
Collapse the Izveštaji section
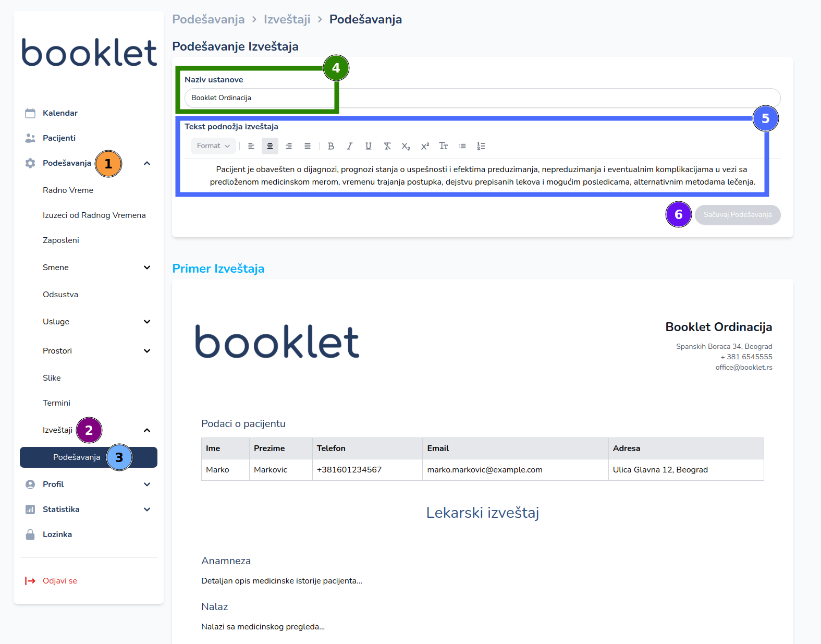click(x=146, y=430)
